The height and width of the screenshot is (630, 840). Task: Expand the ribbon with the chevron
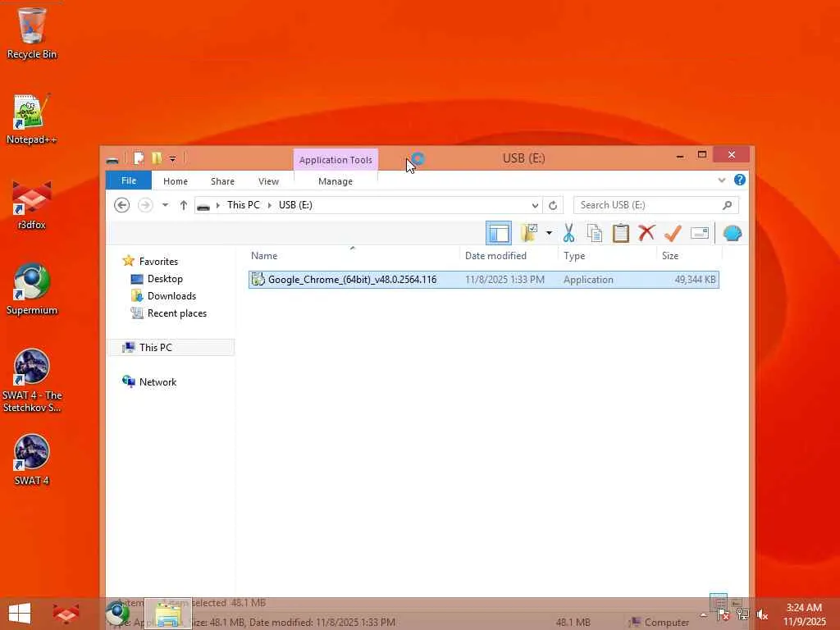tap(722, 180)
